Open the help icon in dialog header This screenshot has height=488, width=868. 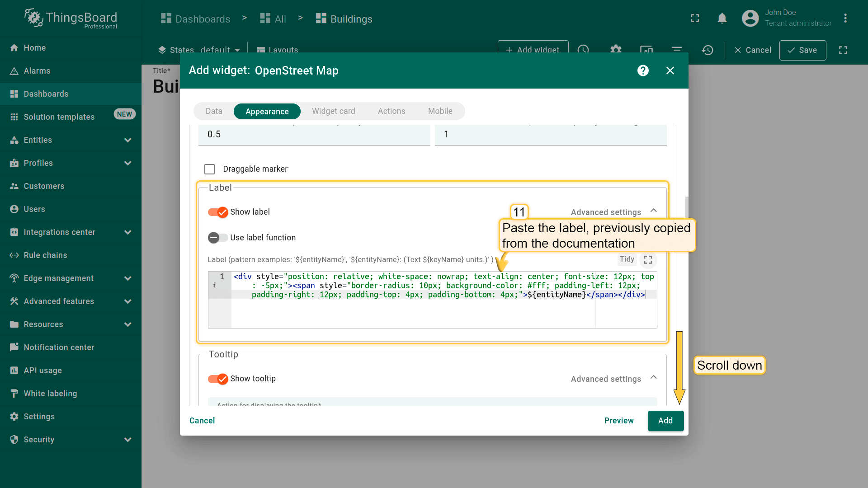point(643,70)
